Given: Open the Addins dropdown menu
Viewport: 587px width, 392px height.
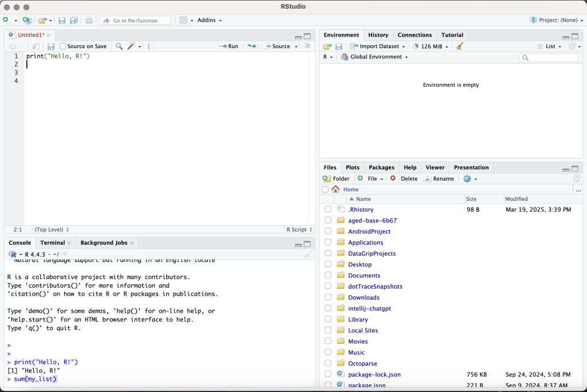Looking at the screenshot, I should tap(209, 21).
